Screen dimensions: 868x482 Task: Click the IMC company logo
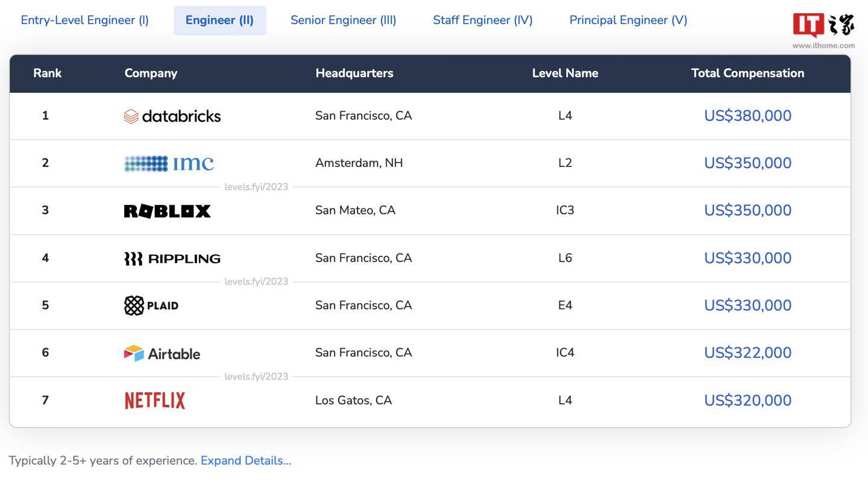point(169,163)
